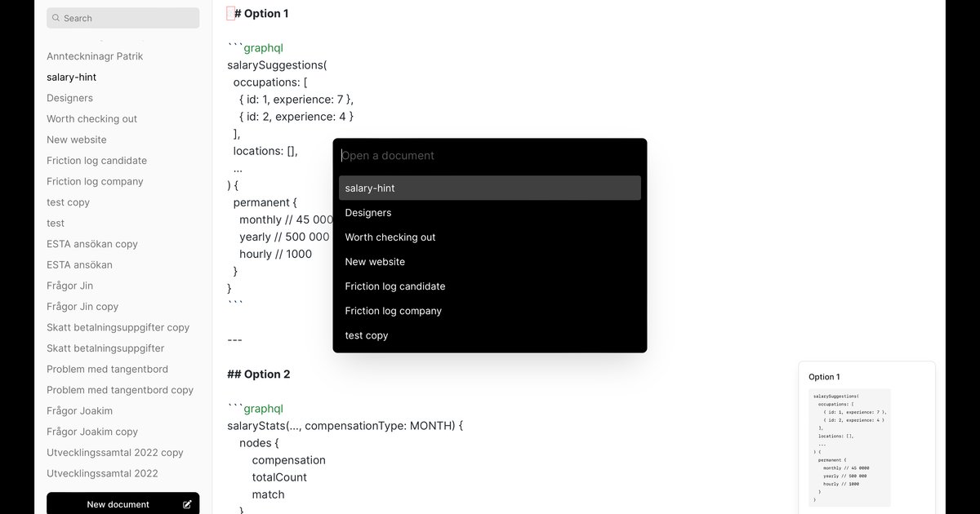Select salary-hint in the Open a document list
The height and width of the screenshot is (514, 980).
[489, 188]
